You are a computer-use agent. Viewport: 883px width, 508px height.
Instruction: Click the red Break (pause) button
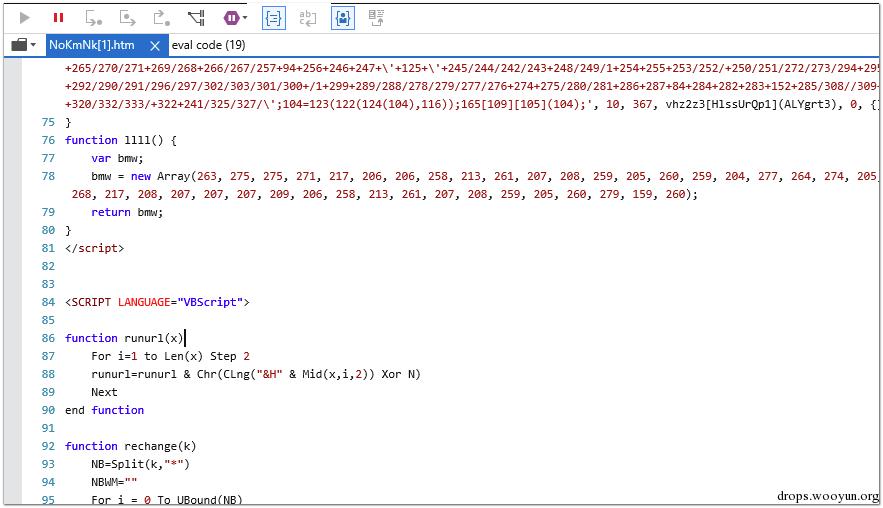pyautogui.click(x=58, y=18)
